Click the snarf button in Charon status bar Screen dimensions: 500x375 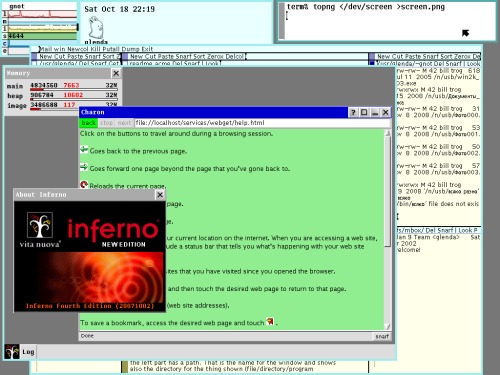click(x=382, y=336)
